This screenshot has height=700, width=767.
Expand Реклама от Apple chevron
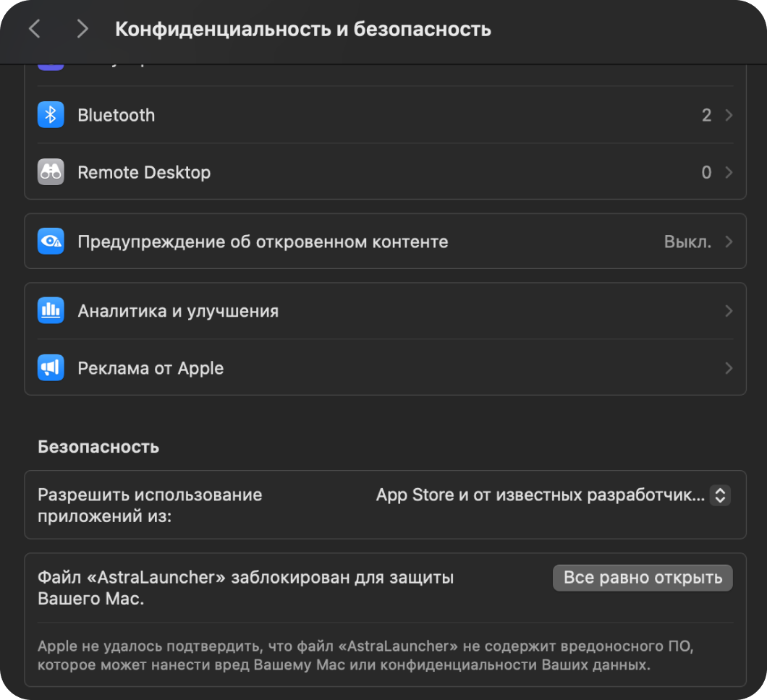(729, 368)
